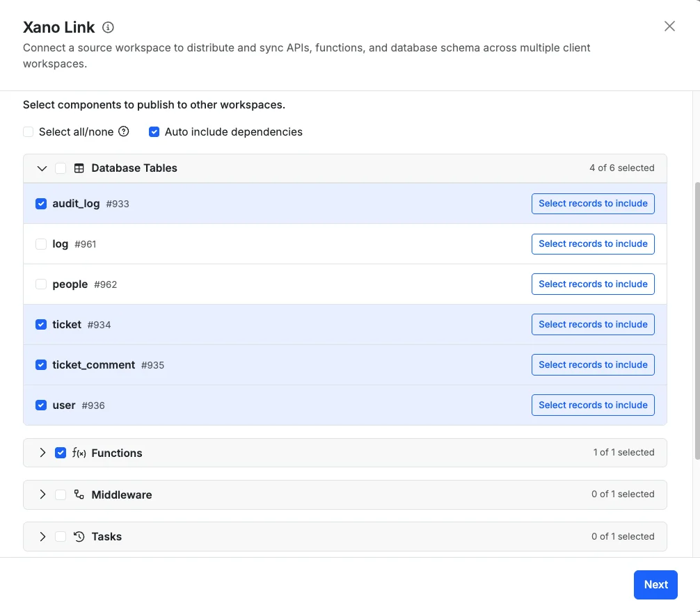Check the people table checkbox
Screen dimensions: 700x612
click(40, 284)
